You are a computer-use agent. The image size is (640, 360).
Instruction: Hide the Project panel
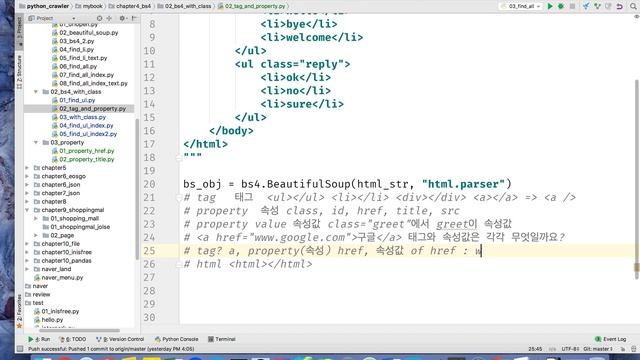(x=134, y=18)
